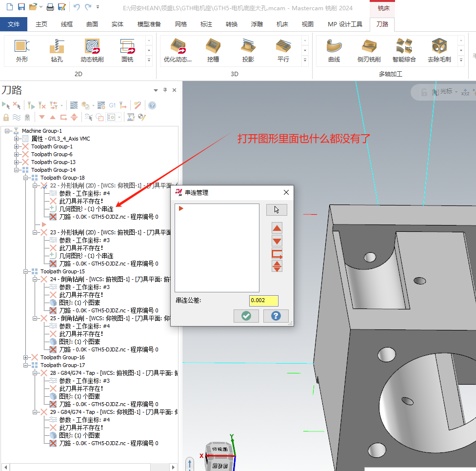Open toolpaths manager help icon

(152, 105)
